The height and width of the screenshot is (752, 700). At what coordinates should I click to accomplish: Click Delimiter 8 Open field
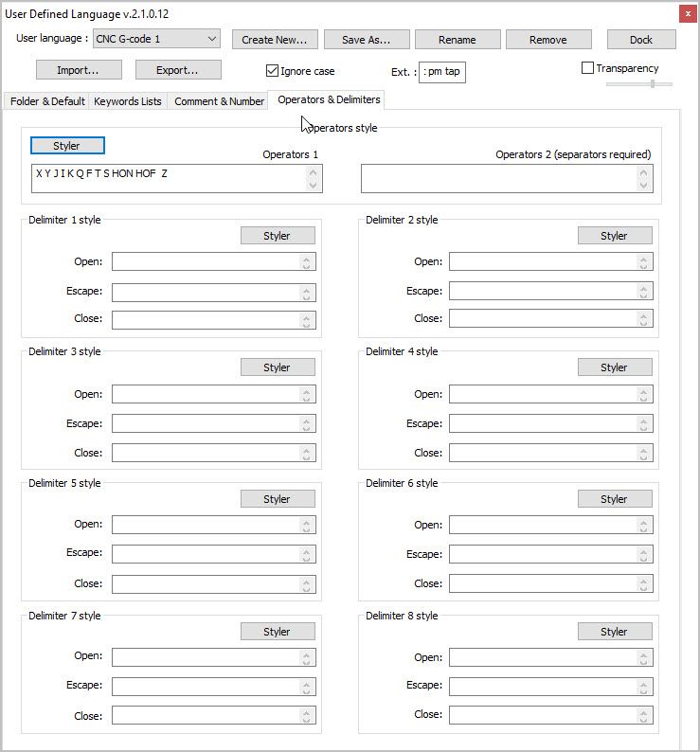[550, 657]
